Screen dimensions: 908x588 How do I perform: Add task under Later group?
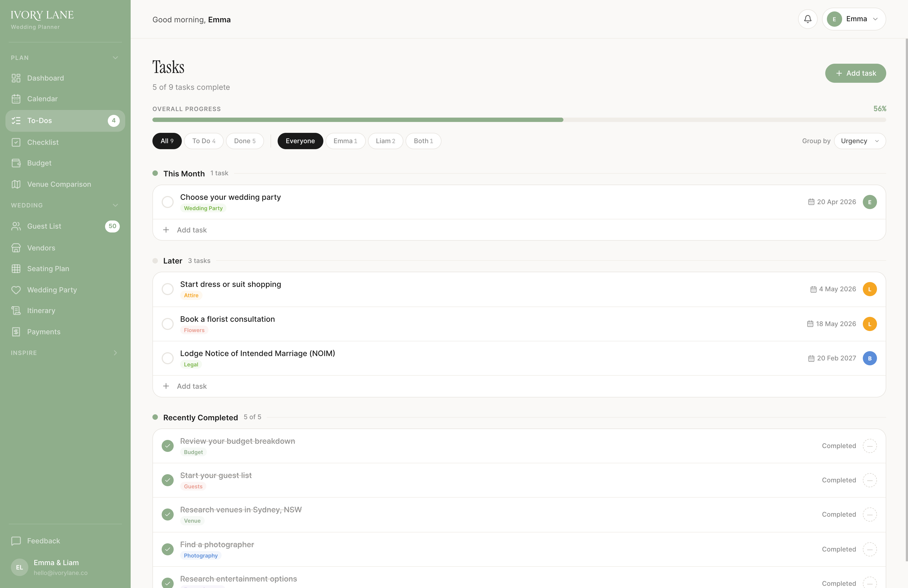click(192, 386)
